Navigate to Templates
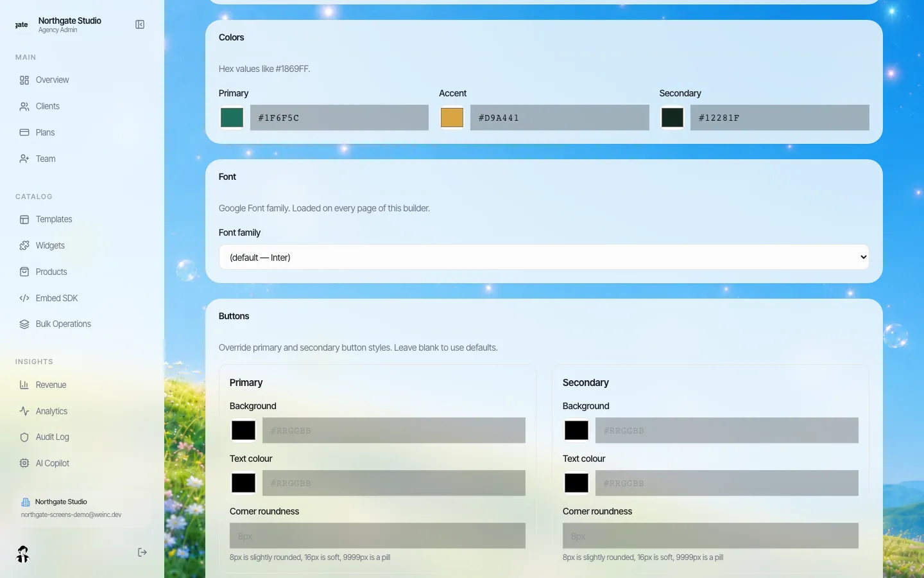 click(82, 220)
